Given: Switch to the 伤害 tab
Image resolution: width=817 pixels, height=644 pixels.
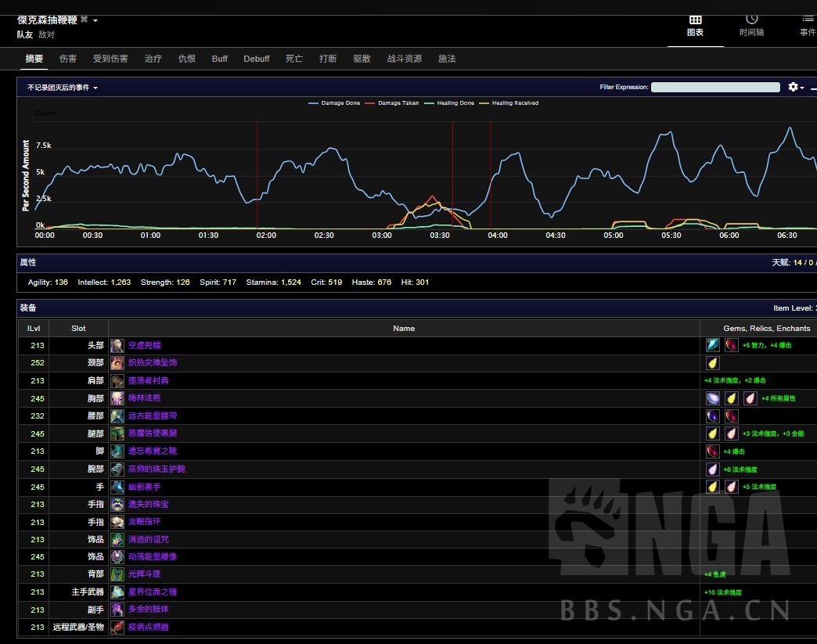Looking at the screenshot, I should 68,59.
